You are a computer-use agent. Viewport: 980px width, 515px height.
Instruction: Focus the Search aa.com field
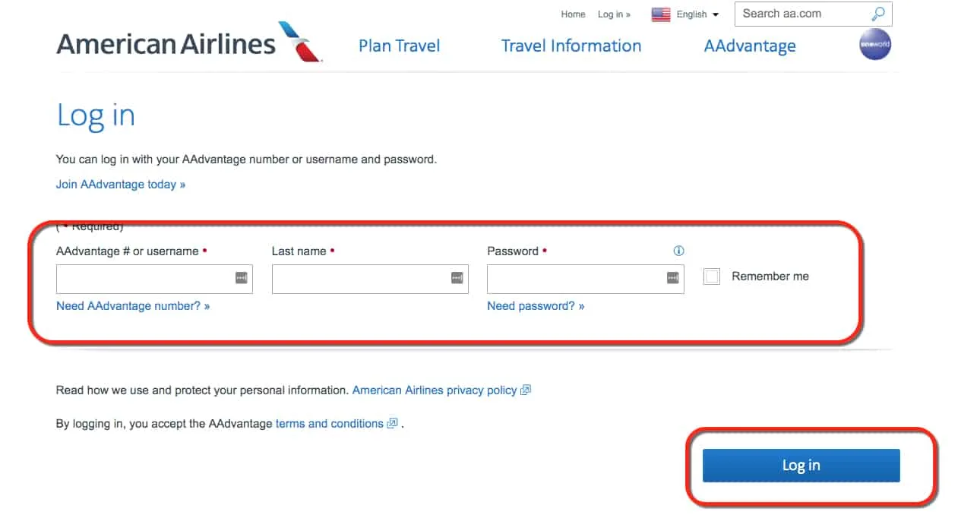804,14
